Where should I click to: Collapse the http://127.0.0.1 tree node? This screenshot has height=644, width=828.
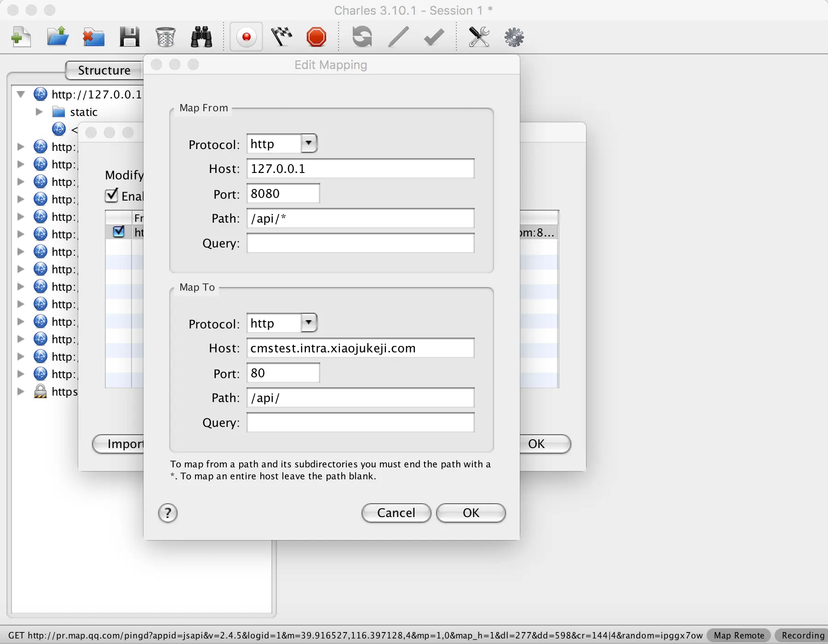(x=21, y=94)
